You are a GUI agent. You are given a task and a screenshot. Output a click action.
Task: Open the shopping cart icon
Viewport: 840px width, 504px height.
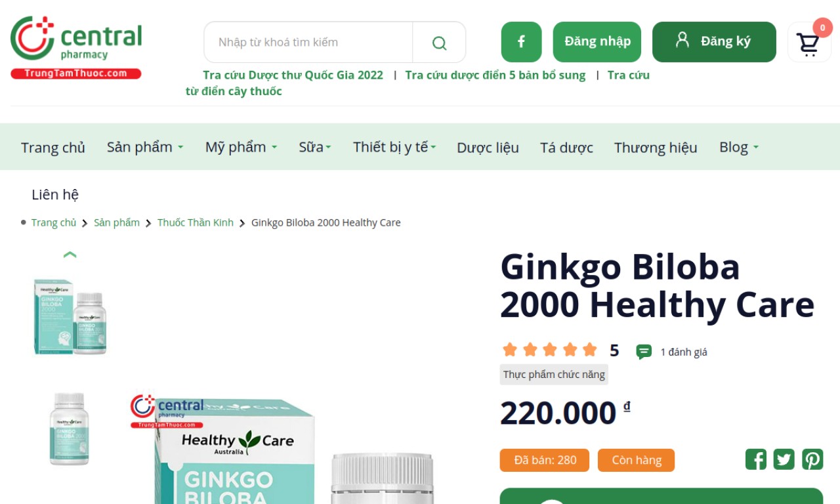coord(808,43)
